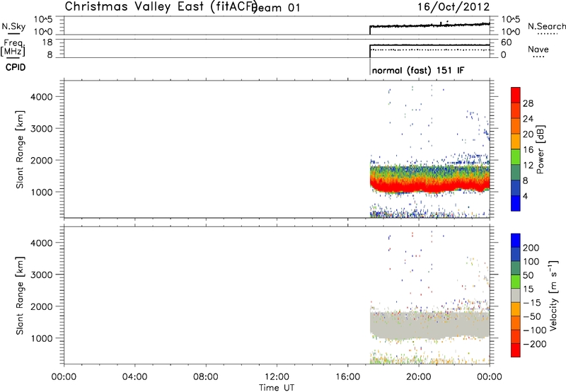The width and height of the screenshot is (566, 392).
Task: Click the "4000" tick in the power panel
Action: point(42,97)
